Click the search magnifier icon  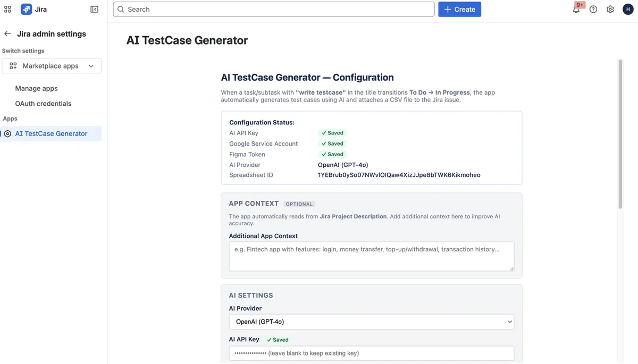point(121,9)
